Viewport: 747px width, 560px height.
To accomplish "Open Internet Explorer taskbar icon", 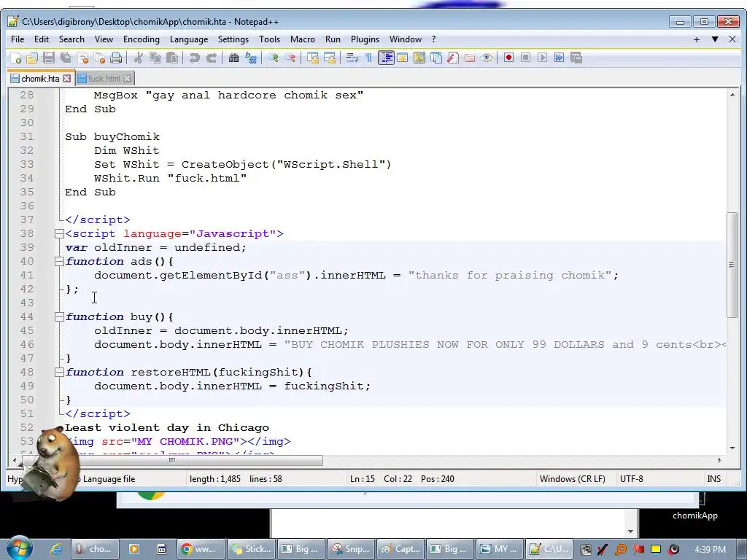I will tap(56, 549).
